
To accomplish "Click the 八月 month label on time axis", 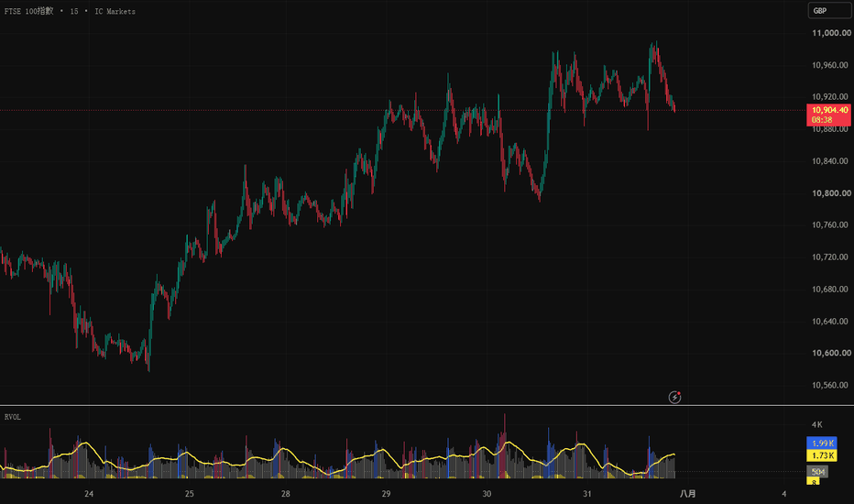I will [x=687, y=494].
